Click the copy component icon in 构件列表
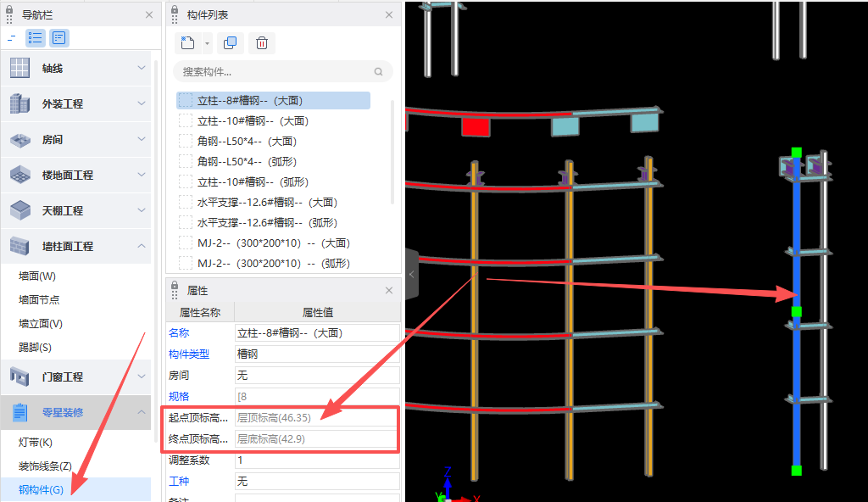 click(x=230, y=43)
